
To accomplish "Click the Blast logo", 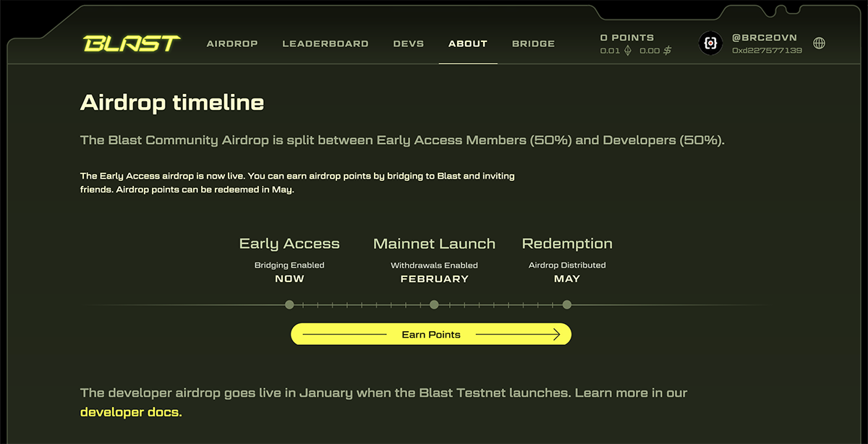I will 132,44.
